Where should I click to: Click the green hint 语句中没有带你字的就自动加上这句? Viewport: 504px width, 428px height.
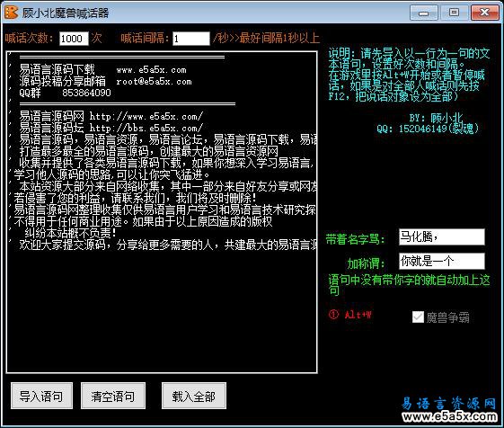click(x=409, y=285)
